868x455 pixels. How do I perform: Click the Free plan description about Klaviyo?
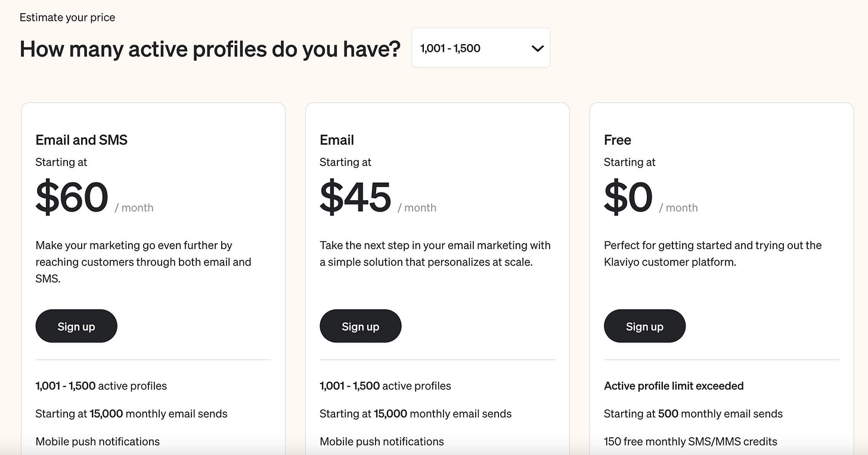click(713, 253)
